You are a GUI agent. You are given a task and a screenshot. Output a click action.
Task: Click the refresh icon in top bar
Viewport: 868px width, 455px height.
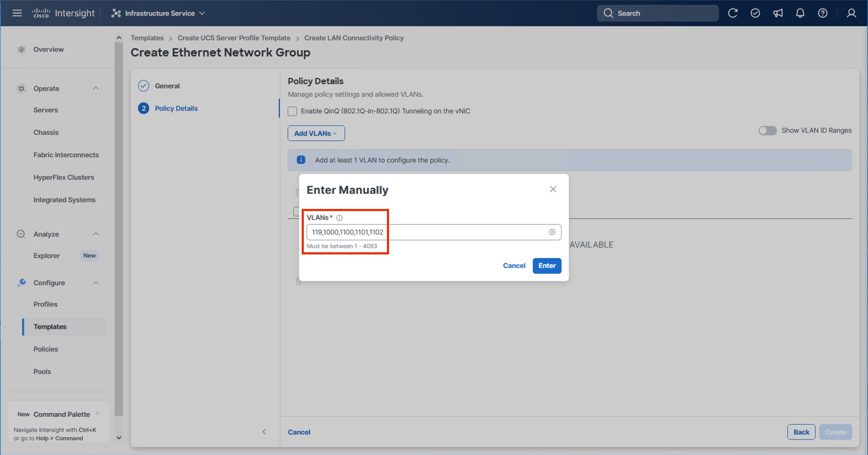click(x=733, y=13)
